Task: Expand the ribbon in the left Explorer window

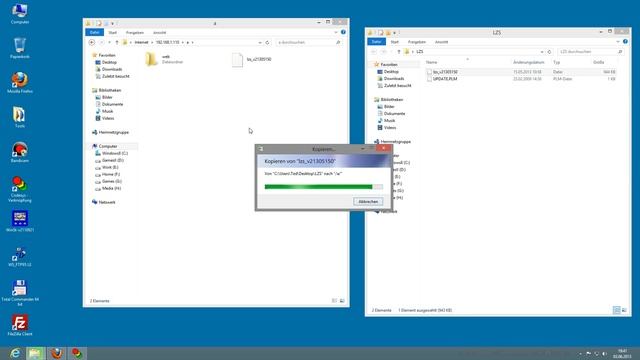Action: [336, 32]
